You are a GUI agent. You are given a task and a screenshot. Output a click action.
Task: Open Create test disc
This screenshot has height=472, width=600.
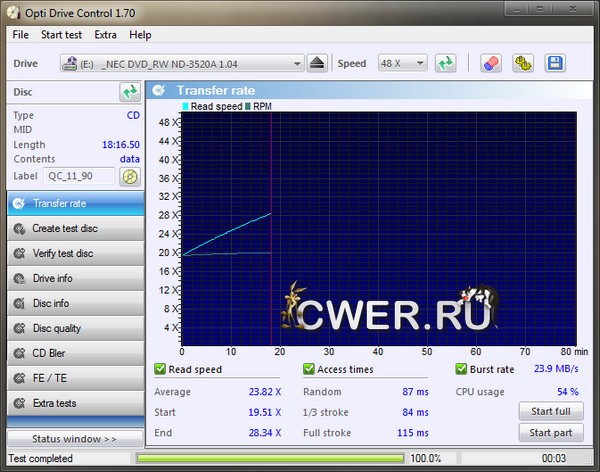[x=75, y=229]
